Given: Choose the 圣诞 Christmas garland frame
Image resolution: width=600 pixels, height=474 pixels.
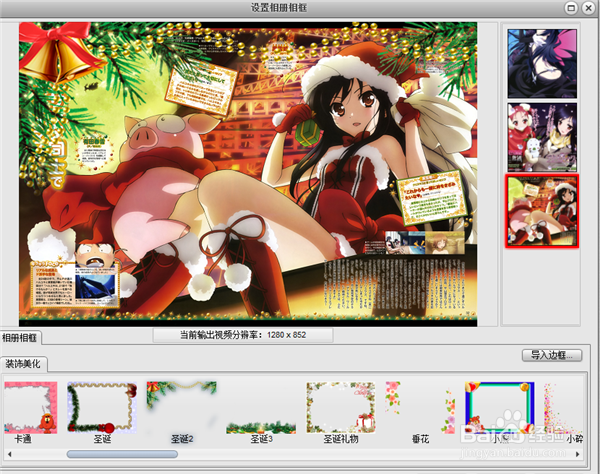Looking at the screenshot, I should point(102,407).
